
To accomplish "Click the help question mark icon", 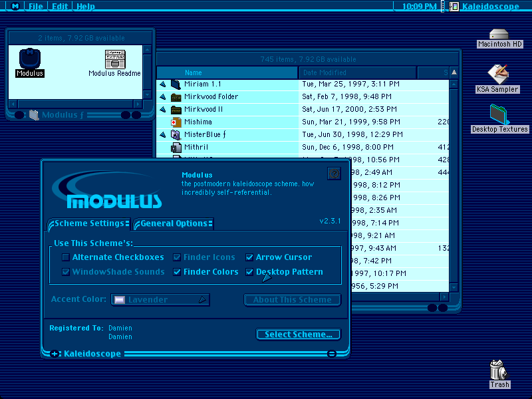I will [x=334, y=174].
